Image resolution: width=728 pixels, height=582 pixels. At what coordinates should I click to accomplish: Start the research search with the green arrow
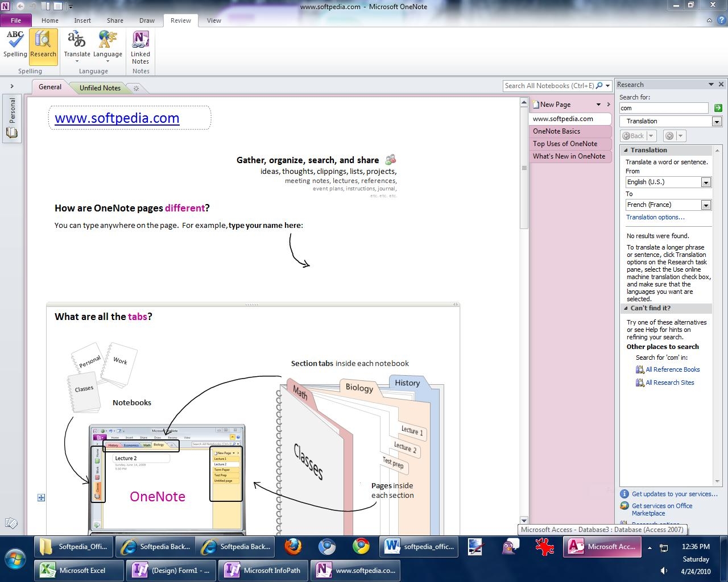(718, 108)
